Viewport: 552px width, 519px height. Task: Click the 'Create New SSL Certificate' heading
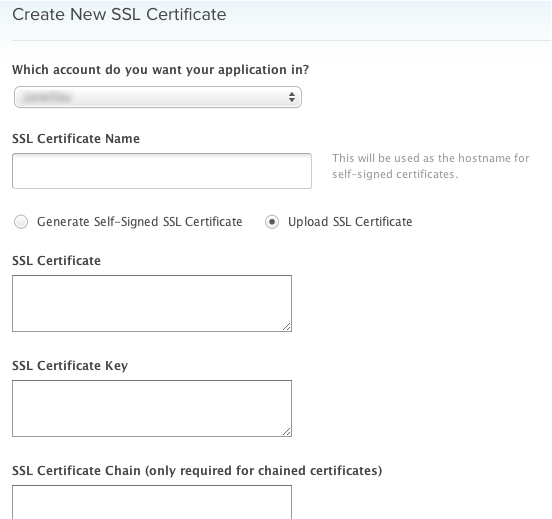point(119,15)
